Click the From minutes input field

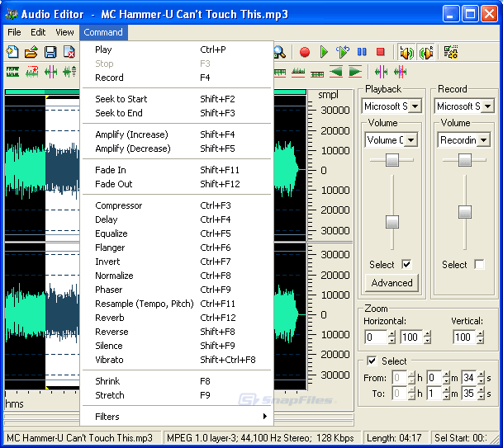click(434, 378)
